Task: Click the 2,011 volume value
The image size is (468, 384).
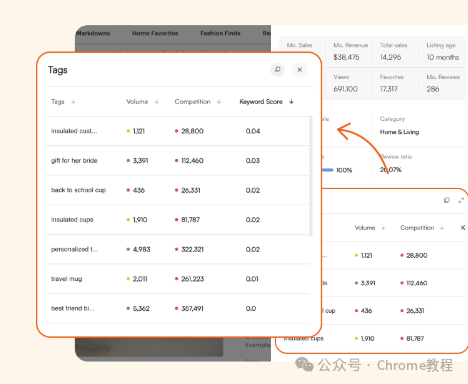Action: point(140,279)
